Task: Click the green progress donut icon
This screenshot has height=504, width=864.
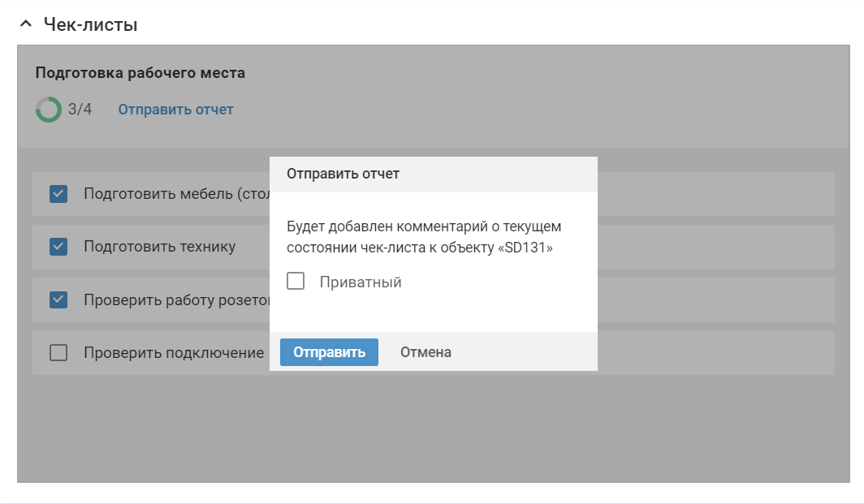Action: coord(49,110)
